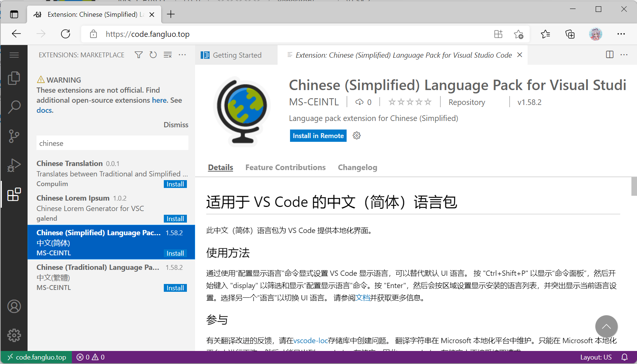Close the browser tab
The width and height of the screenshot is (637, 364).
152,15
